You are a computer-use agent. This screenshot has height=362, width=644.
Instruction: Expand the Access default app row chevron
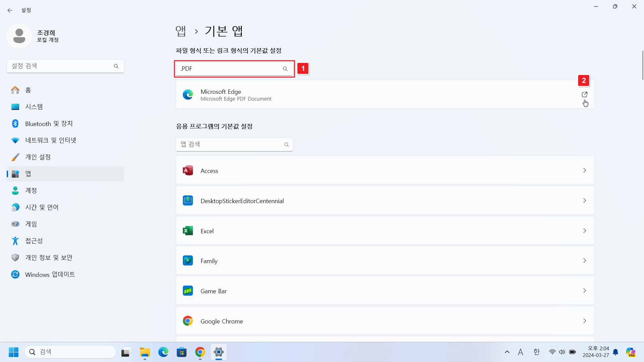[585, 170]
